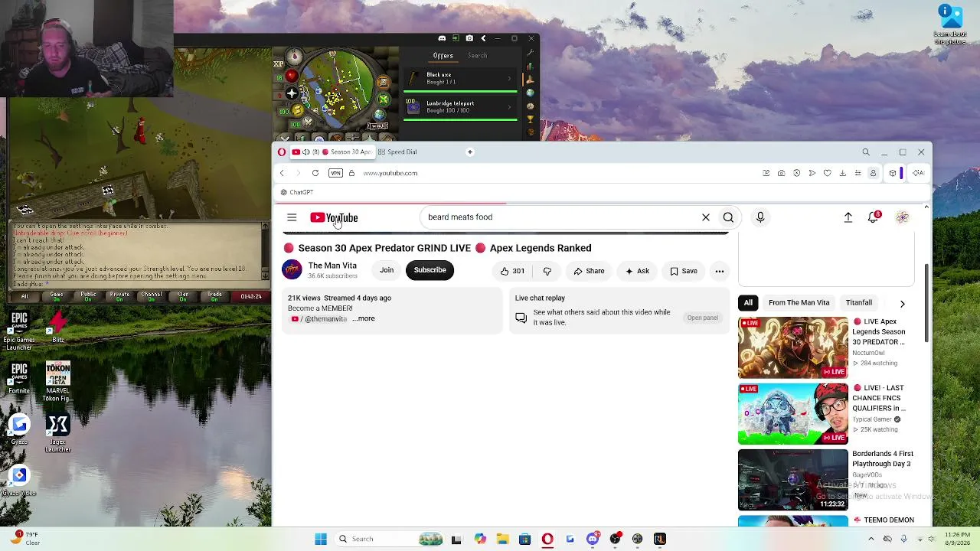Show next related-video filter chips
Screen dimensions: 980x551
(x=903, y=304)
